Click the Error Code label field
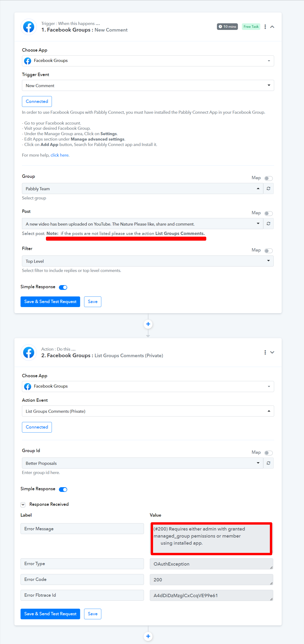The width and height of the screenshot is (304, 644). click(82, 579)
